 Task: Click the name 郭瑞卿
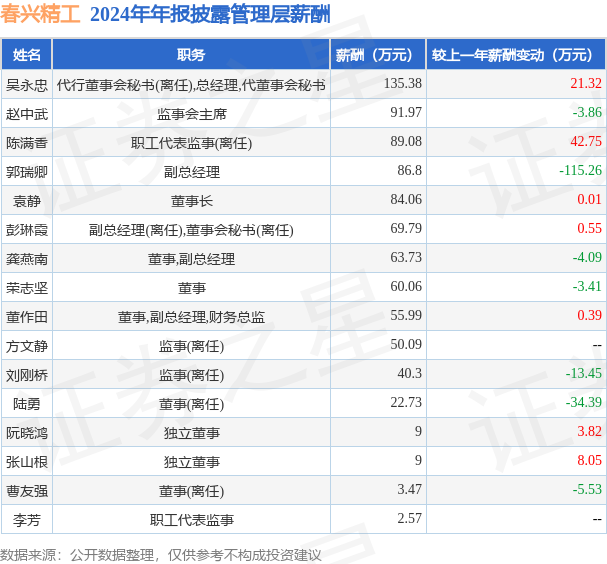27,172
